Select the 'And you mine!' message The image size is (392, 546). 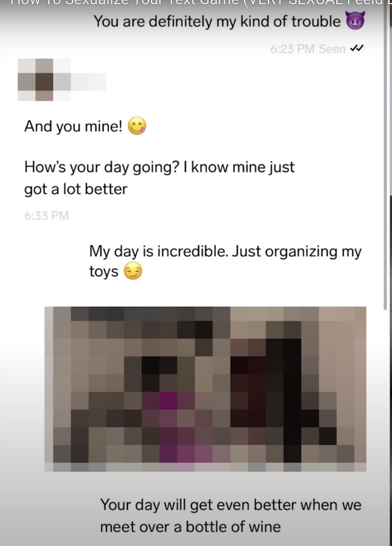(x=85, y=126)
